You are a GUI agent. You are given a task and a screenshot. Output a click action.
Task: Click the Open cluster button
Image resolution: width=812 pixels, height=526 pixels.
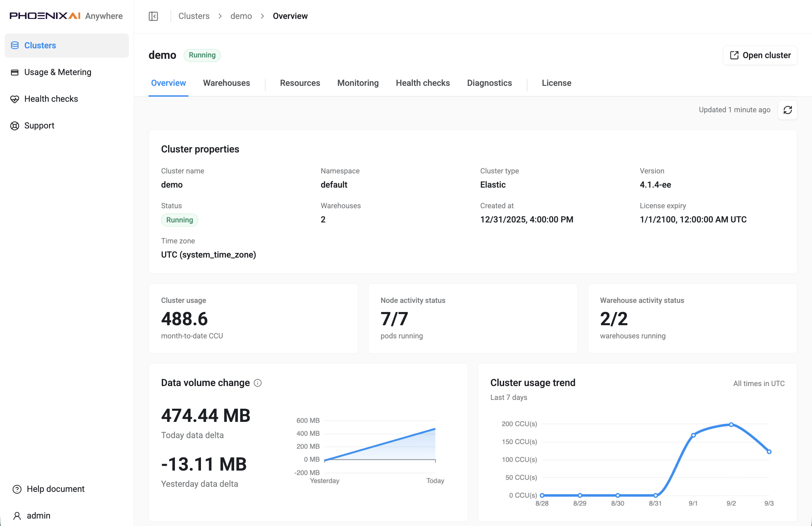click(760, 55)
